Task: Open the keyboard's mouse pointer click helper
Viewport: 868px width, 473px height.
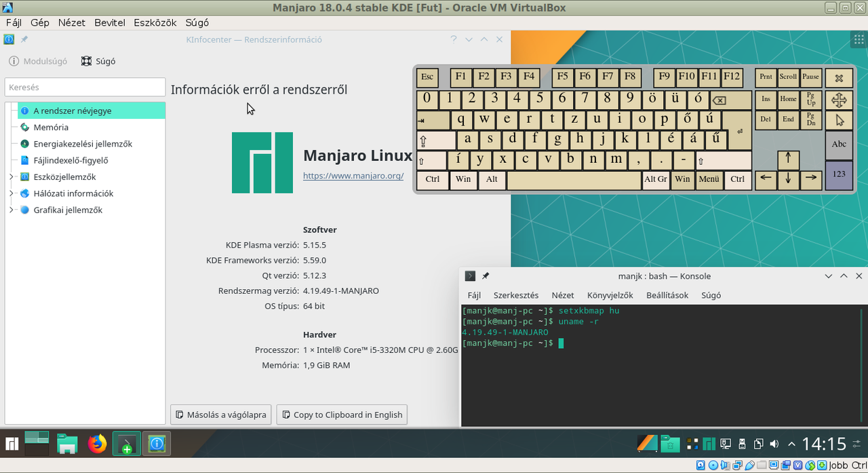Action: (839, 120)
